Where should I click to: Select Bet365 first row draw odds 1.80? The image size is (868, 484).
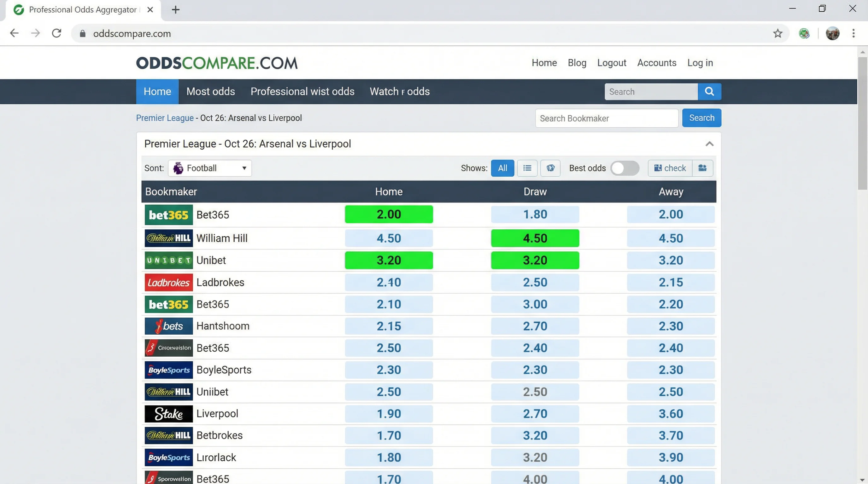tap(535, 214)
